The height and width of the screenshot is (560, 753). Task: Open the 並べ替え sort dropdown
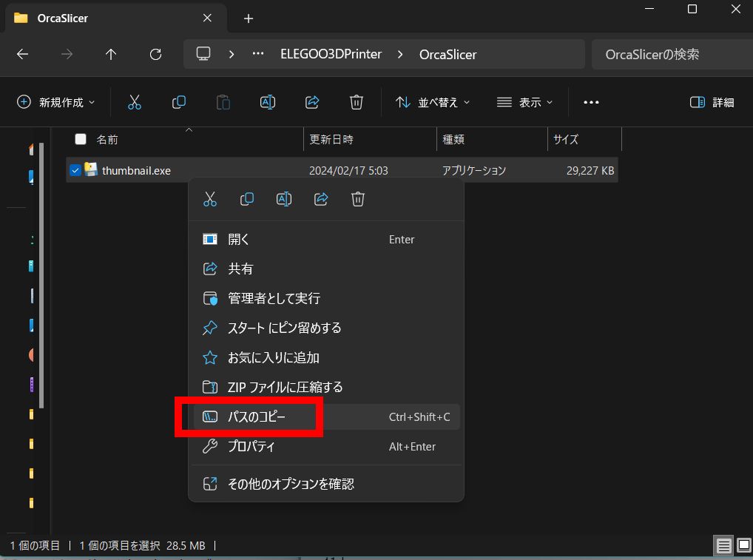pyautogui.click(x=432, y=102)
